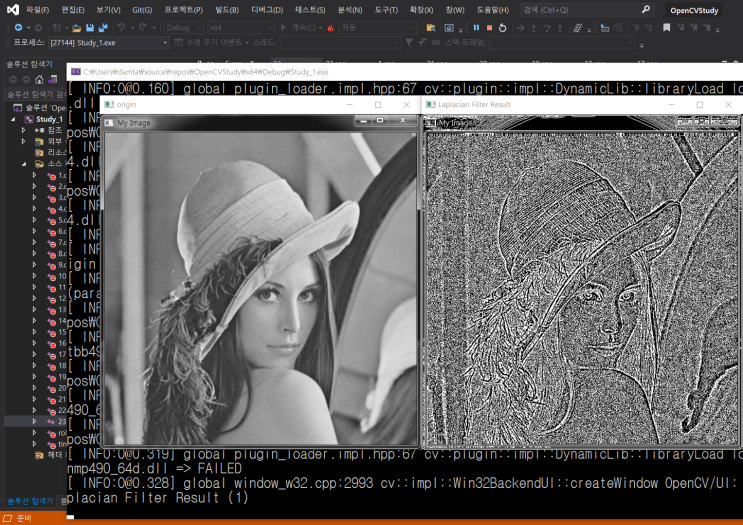Click the hexadecimal display toggle icon
This screenshot has width=743, height=525.
point(578,28)
